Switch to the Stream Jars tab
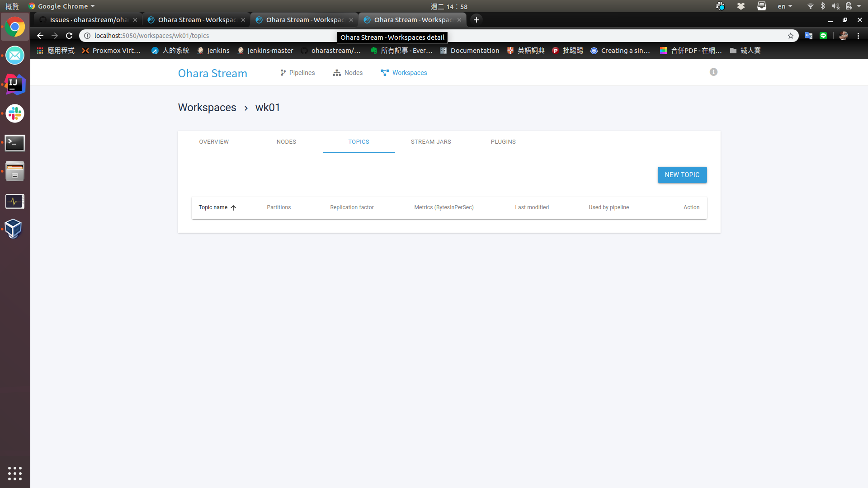The width and height of the screenshot is (868, 488). point(431,142)
